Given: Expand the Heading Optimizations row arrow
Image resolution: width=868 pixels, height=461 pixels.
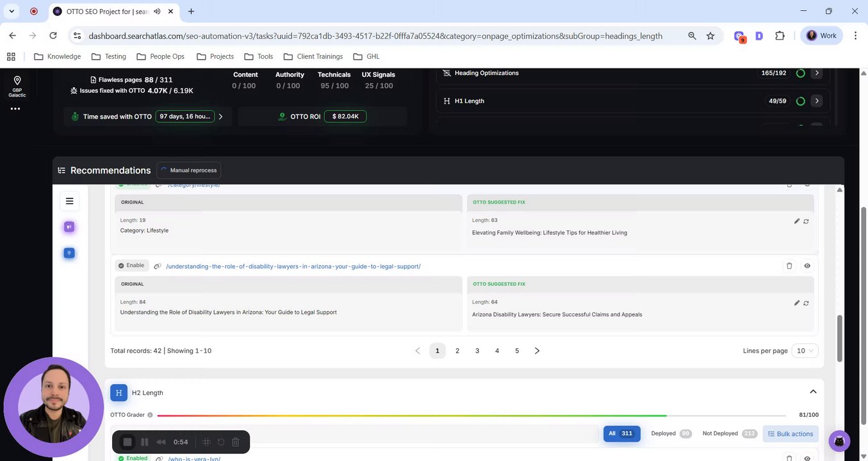Looking at the screenshot, I should pos(816,73).
